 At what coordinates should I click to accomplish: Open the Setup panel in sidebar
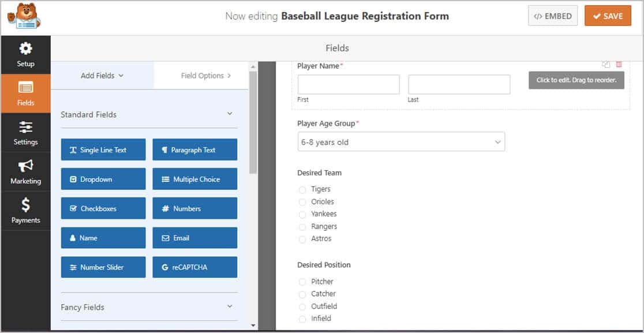coord(25,55)
